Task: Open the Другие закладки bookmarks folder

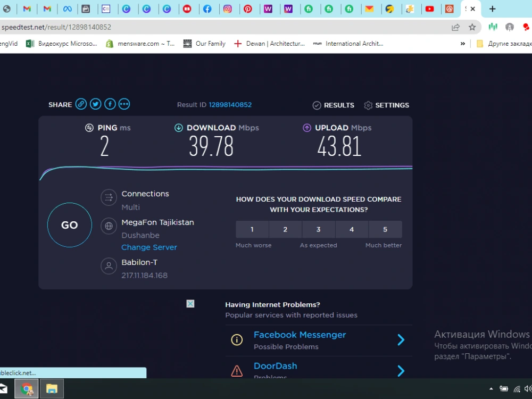Action: pos(504,44)
